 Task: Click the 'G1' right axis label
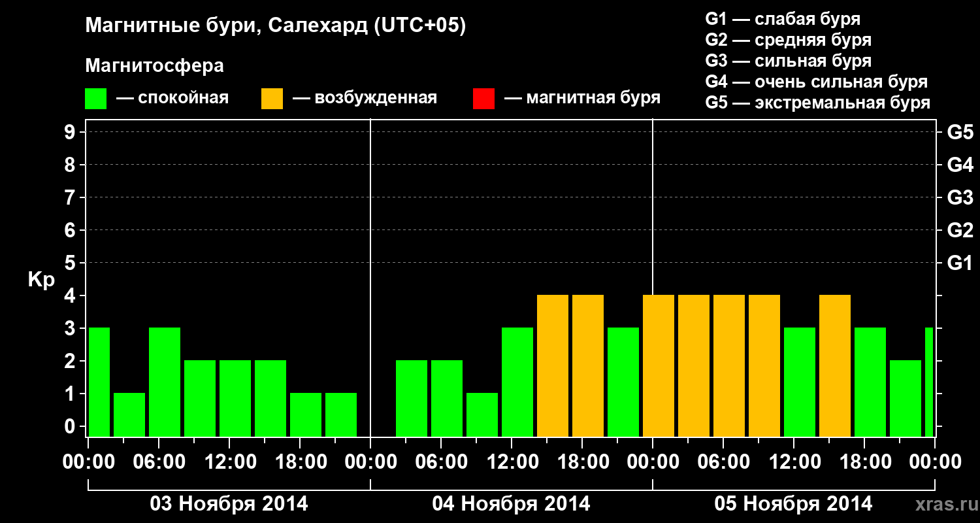[960, 263]
